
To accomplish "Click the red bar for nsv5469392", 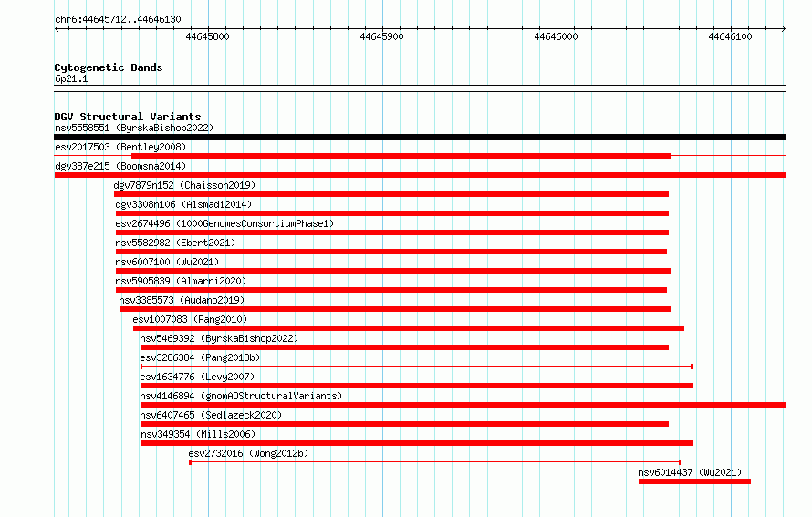I will tap(404, 347).
